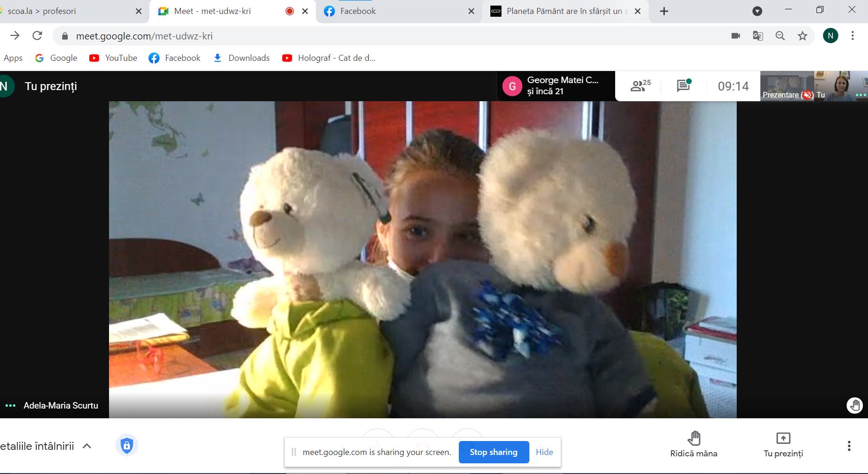
Task: Click the translate page icon
Action: (758, 36)
